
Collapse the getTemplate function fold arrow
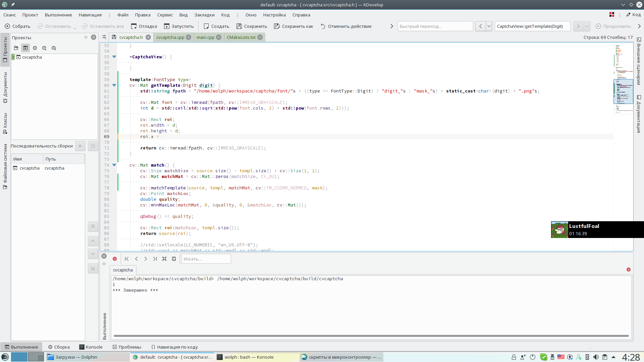tap(114, 85)
